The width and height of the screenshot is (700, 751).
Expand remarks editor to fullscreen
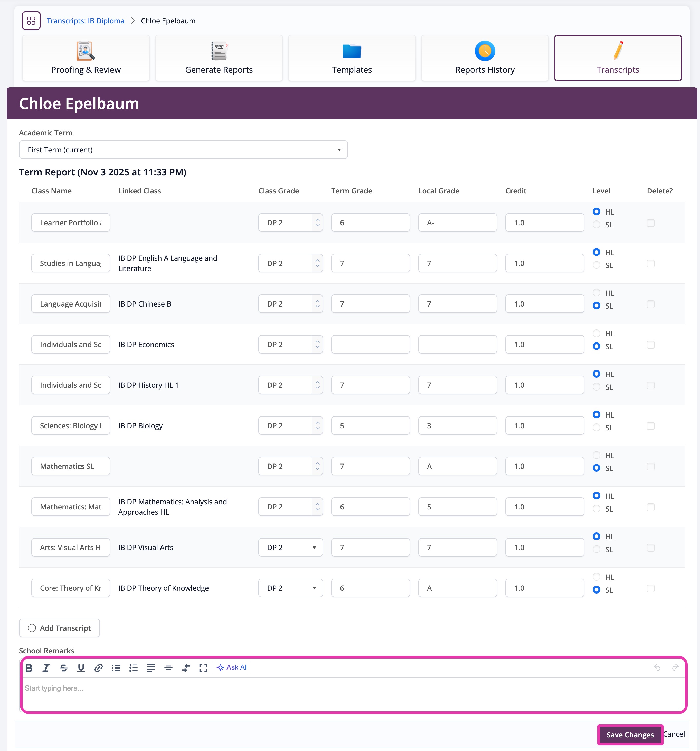[x=203, y=667]
